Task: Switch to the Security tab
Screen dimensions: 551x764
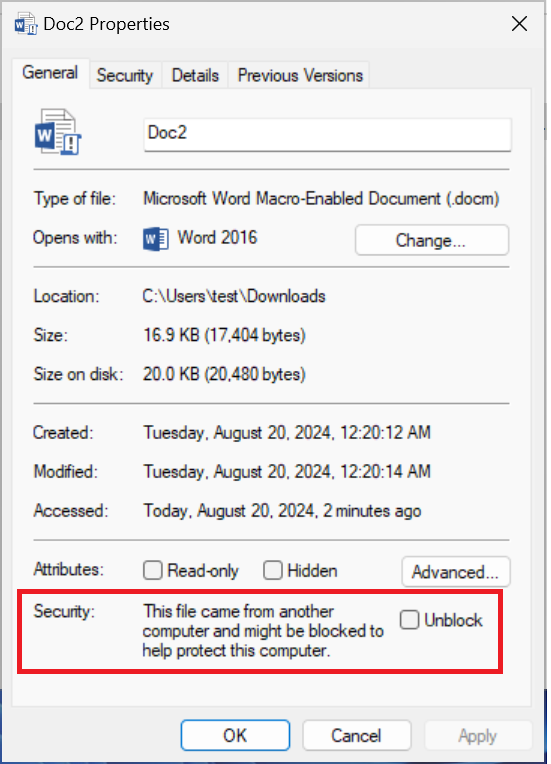Action: (125, 76)
